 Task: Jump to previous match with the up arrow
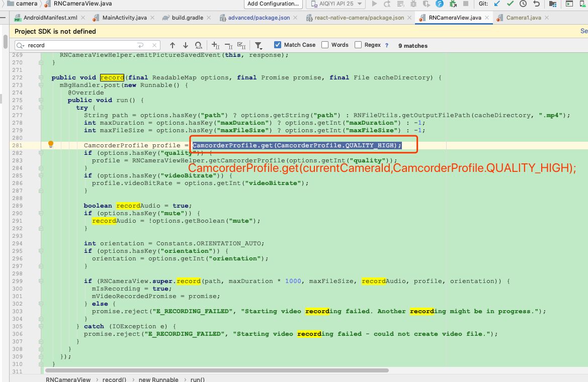click(173, 45)
